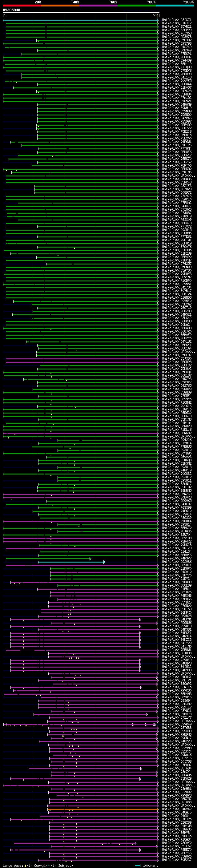Click label UniRef100_A7RCP1
This screenshot has width=197, height=868.
(176, 54)
